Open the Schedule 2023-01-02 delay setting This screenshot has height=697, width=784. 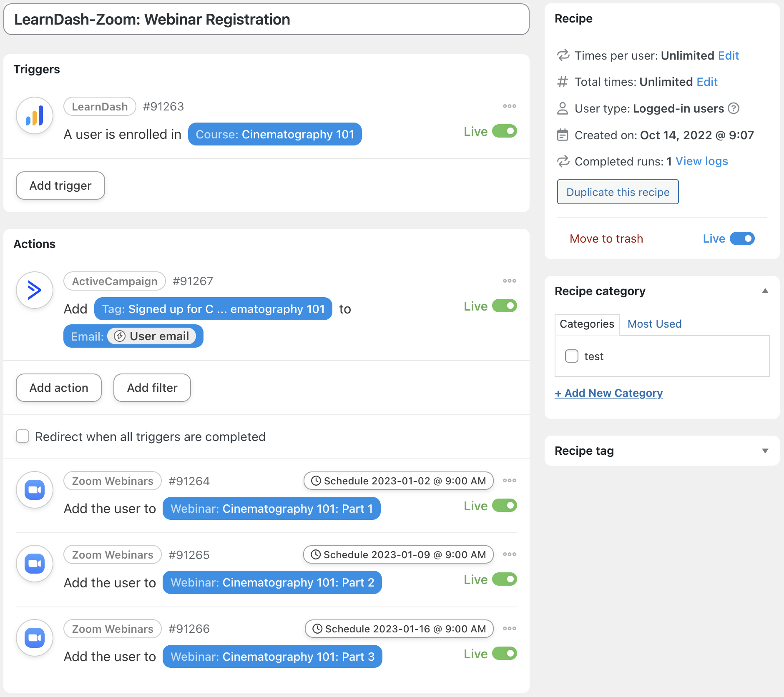pos(399,481)
